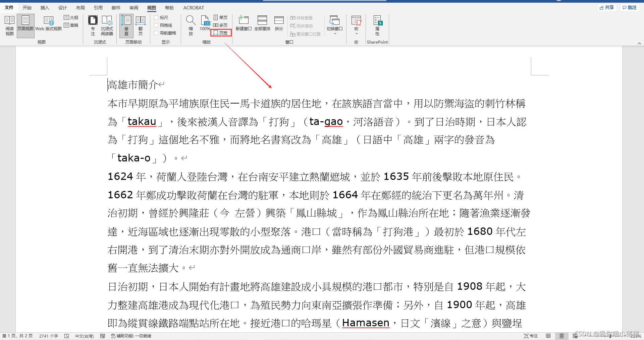Open the Layout (布局) tab
This screenshot has height=340, width=644.
[80, 7]
